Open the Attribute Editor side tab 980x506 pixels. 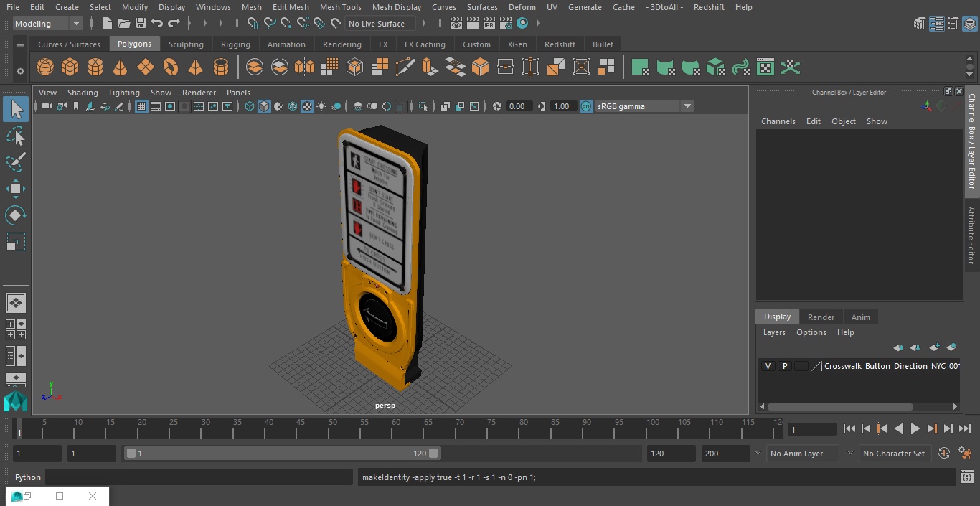tap(971, 235)
